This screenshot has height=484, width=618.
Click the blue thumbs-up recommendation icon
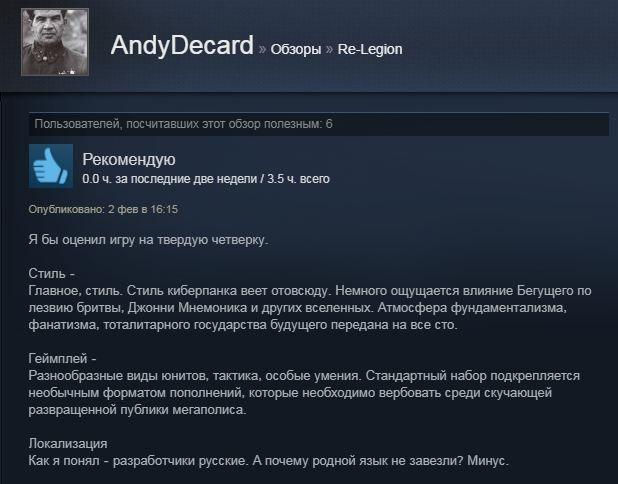[x=51, y=166]
